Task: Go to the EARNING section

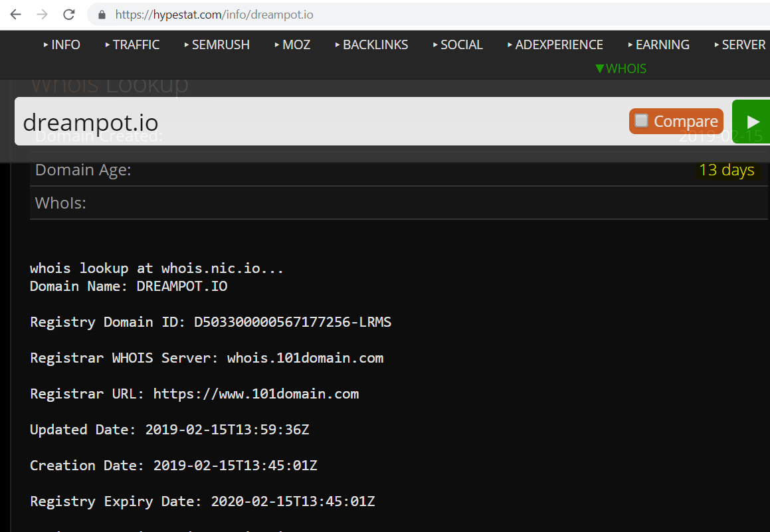Action: 658,44
